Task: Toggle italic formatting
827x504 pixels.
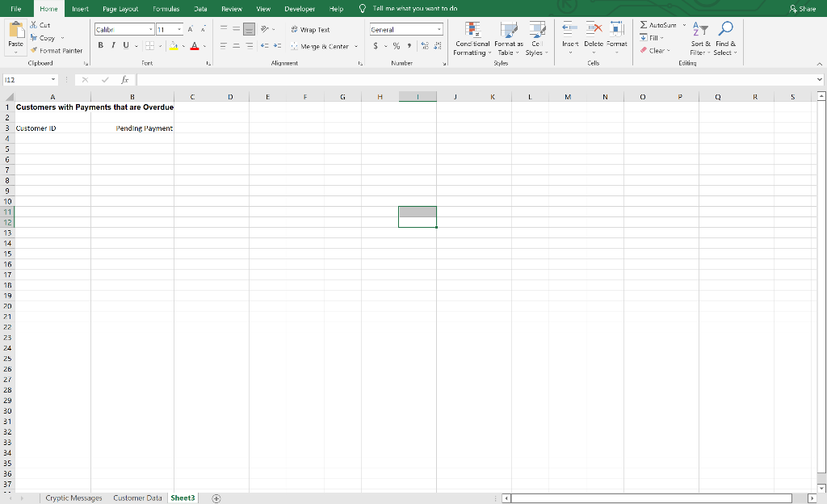Action: (x=111, y=45)
